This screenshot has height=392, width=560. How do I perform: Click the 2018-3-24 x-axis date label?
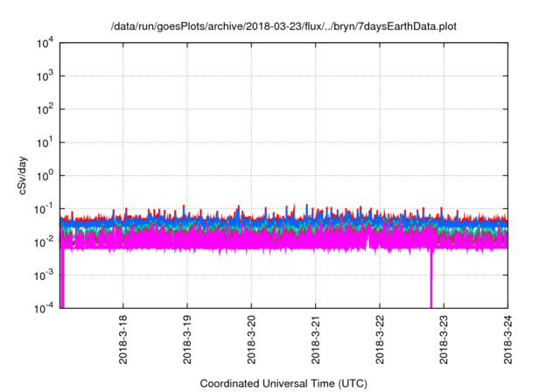click(507, 339)
